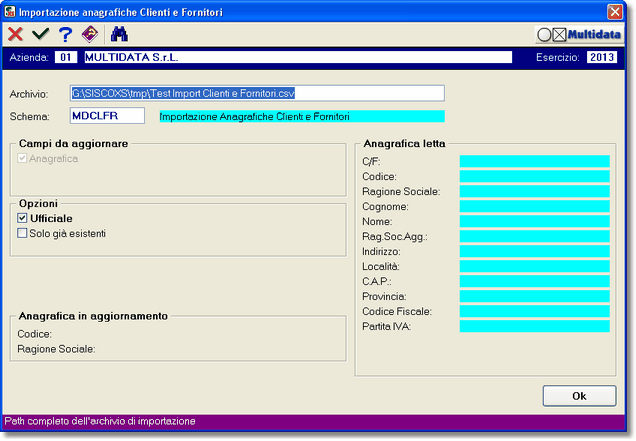
Task: Click the Esercizio label
Action: point(558,57)
